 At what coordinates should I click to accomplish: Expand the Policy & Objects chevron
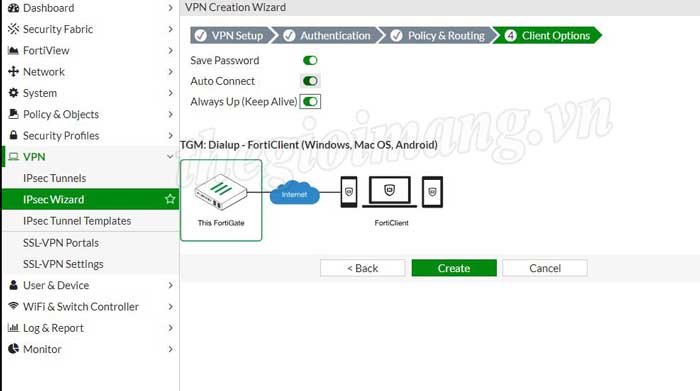[x=171, y=114]
